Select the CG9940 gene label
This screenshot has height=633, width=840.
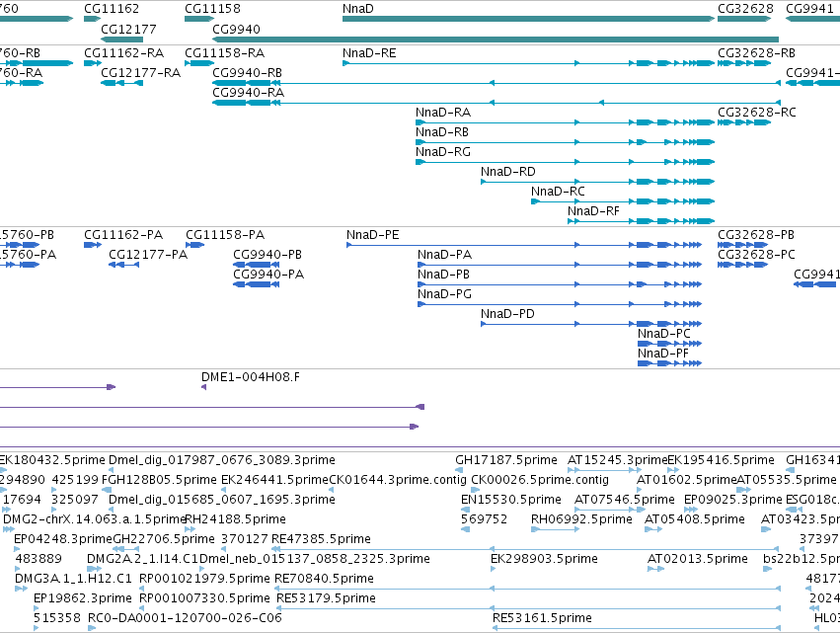[x=236, y=29]
